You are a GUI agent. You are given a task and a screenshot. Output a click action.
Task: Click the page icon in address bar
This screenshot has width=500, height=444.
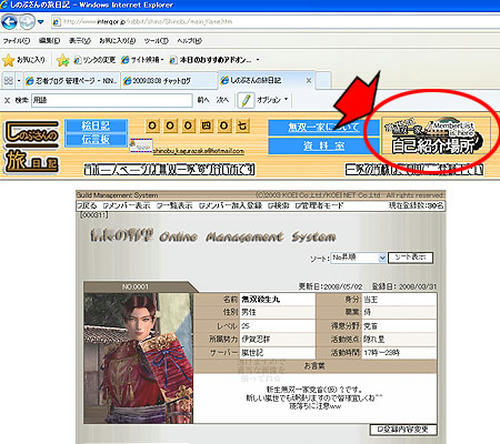(x=57, y=22)
